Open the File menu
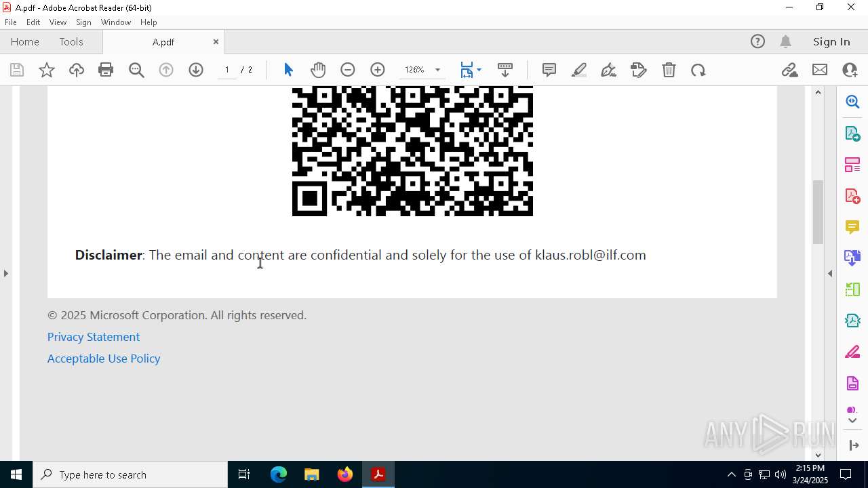Screen dimensions: 868x488 (11, 22)
